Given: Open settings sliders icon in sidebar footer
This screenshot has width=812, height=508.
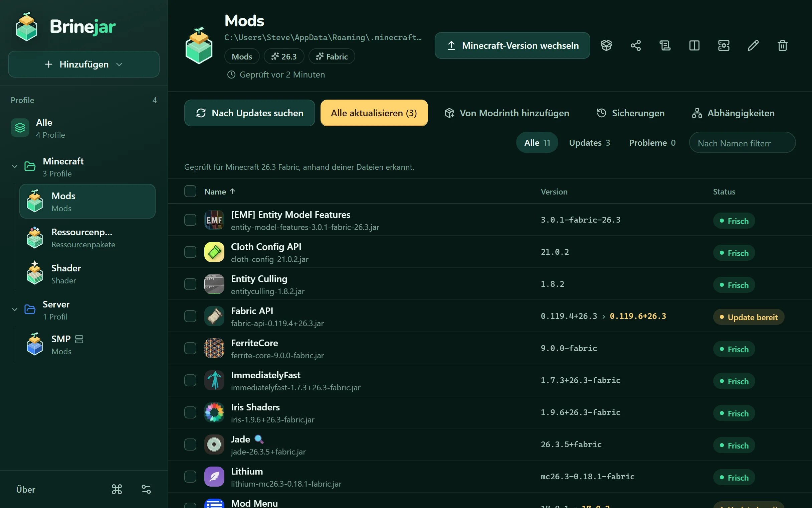Looking at the screenshot, I should (146, 489).
